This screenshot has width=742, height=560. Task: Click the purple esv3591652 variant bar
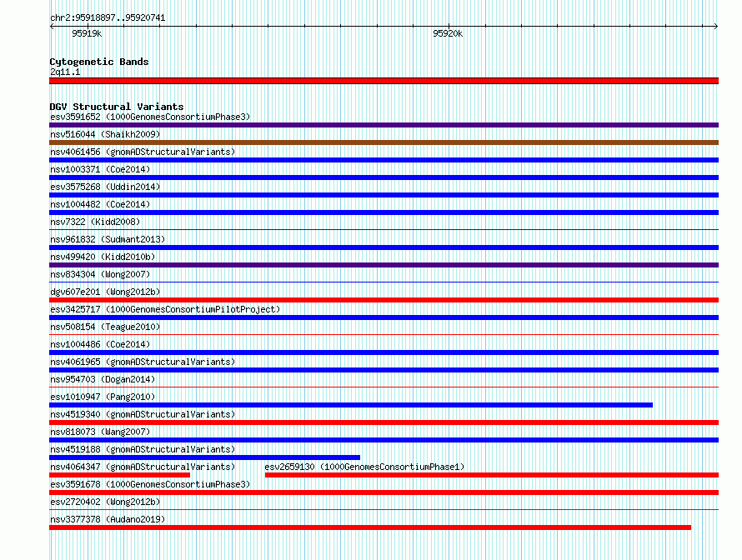point(384,125)
